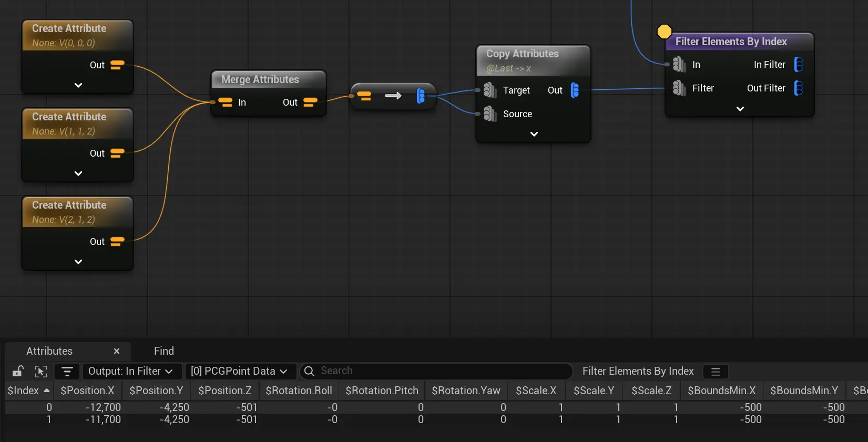Click the conversion arrow on reroute node

coord(393,96)
